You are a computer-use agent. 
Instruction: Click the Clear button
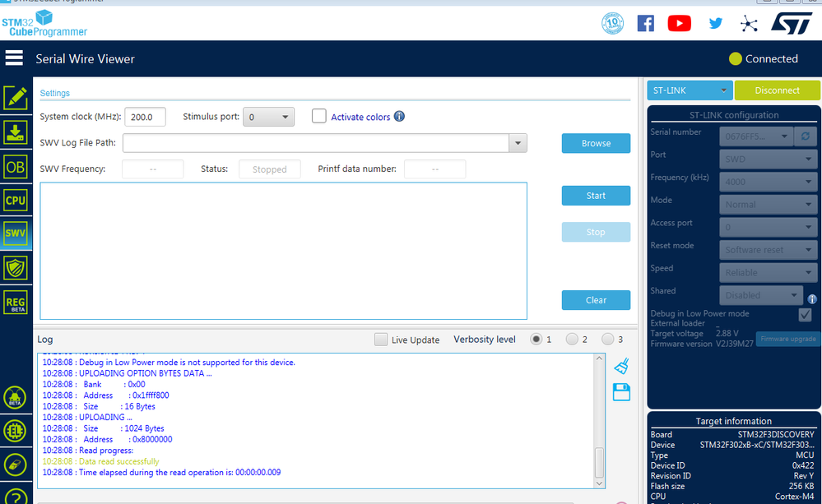(x=596, y=300)
